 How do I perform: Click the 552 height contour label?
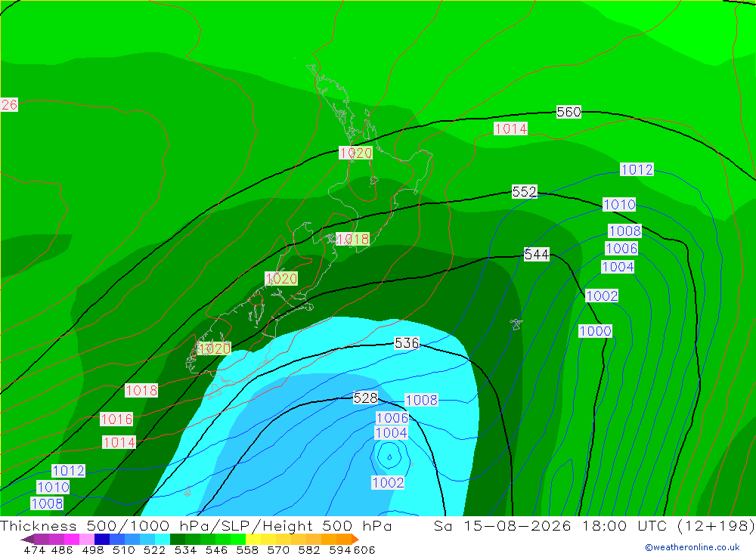point(524,192)
